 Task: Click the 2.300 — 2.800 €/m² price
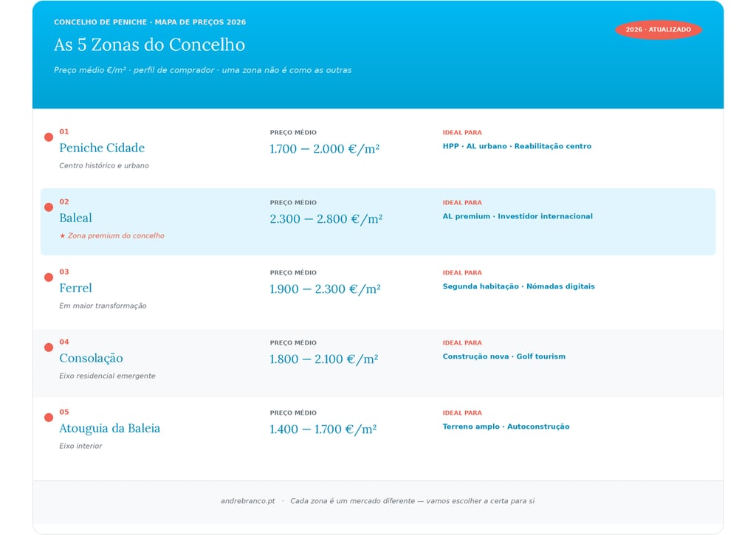pos(326,219)
